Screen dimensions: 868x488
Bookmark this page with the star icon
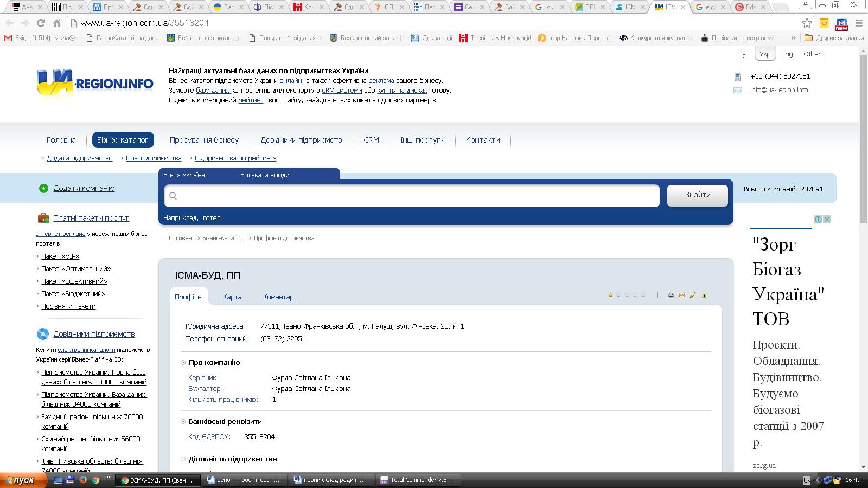tap(807, 23)
